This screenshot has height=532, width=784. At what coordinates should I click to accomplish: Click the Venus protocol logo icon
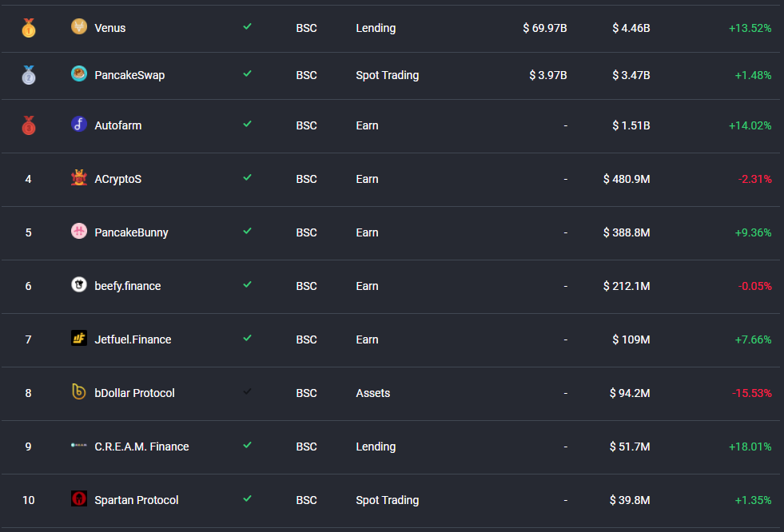point(78,27)
